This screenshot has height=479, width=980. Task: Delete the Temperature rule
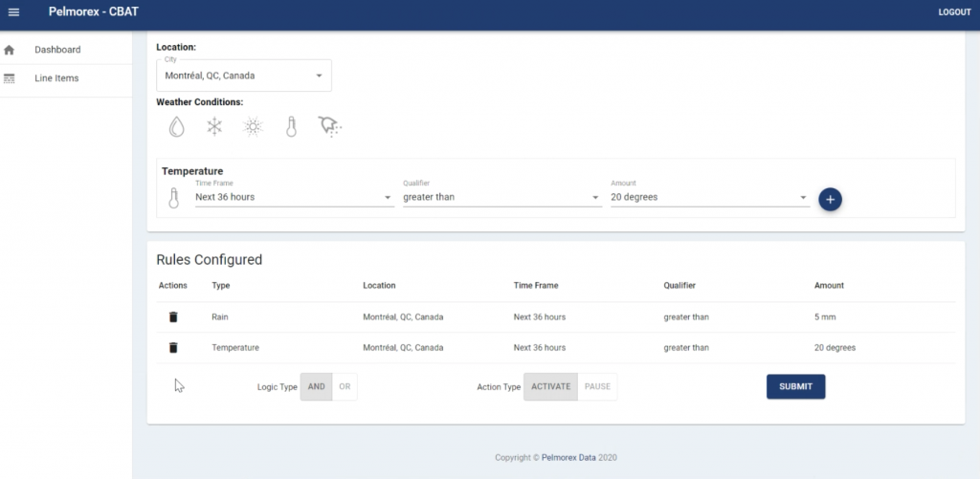[x=173, y=348]
